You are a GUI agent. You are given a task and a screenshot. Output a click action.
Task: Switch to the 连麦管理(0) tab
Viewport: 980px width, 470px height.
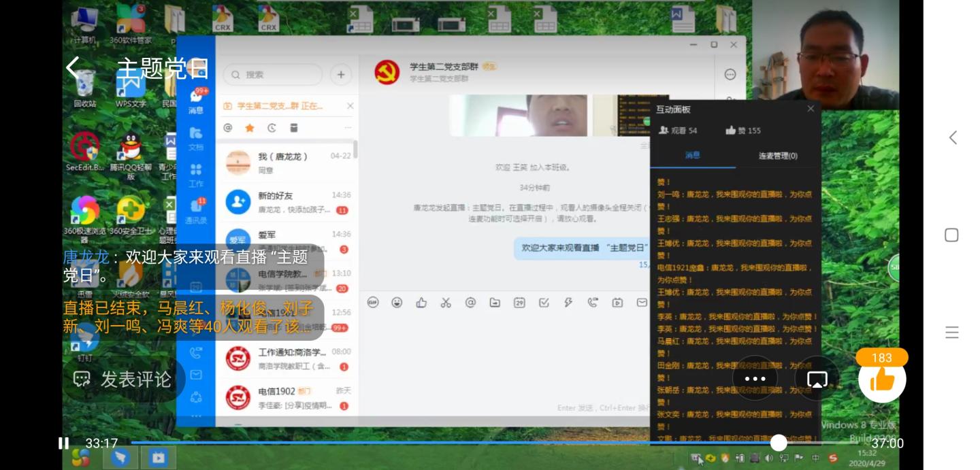[777, 156]
